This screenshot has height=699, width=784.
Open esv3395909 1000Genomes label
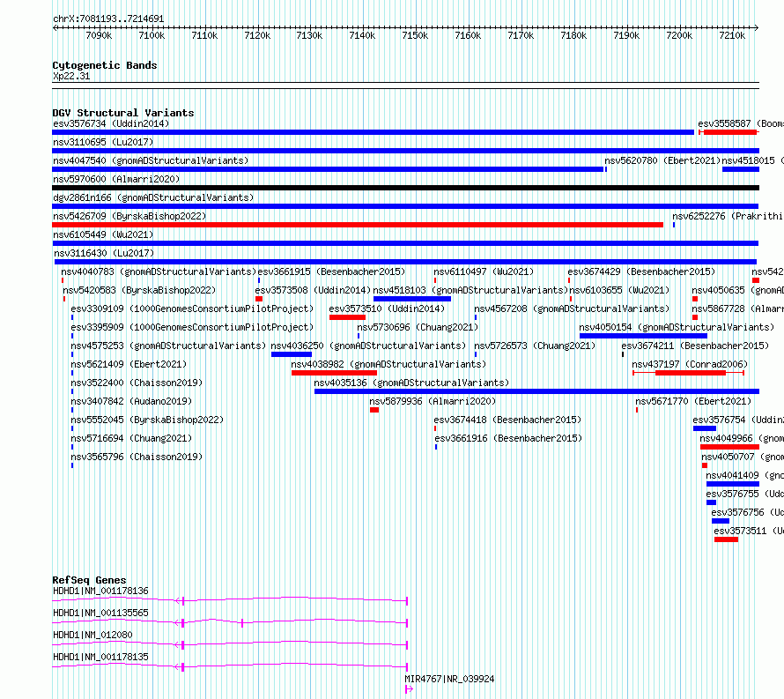[x=192, y=327]
